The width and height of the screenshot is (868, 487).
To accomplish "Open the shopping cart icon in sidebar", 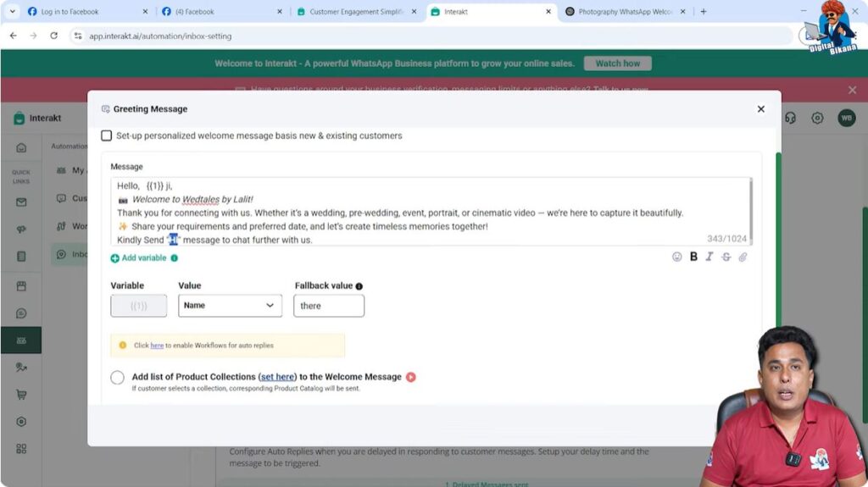I will (21, 395).
